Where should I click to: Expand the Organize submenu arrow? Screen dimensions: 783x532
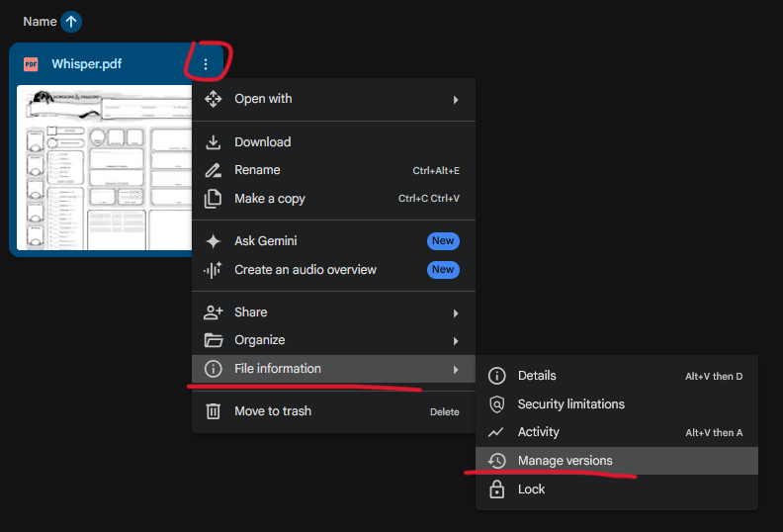[x=456, y=341]
